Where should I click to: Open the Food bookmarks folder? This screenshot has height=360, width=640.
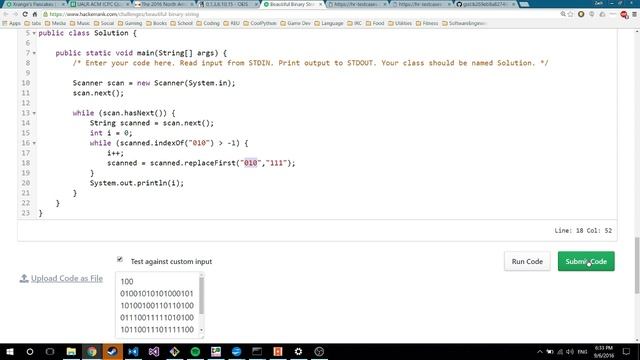coord(375,23)
